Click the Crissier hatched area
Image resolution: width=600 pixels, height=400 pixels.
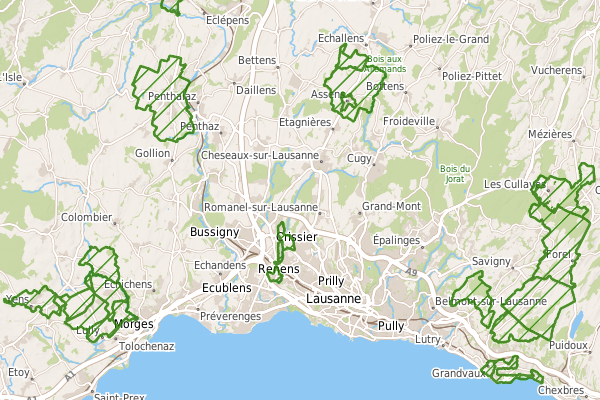(x=282, y=253)
